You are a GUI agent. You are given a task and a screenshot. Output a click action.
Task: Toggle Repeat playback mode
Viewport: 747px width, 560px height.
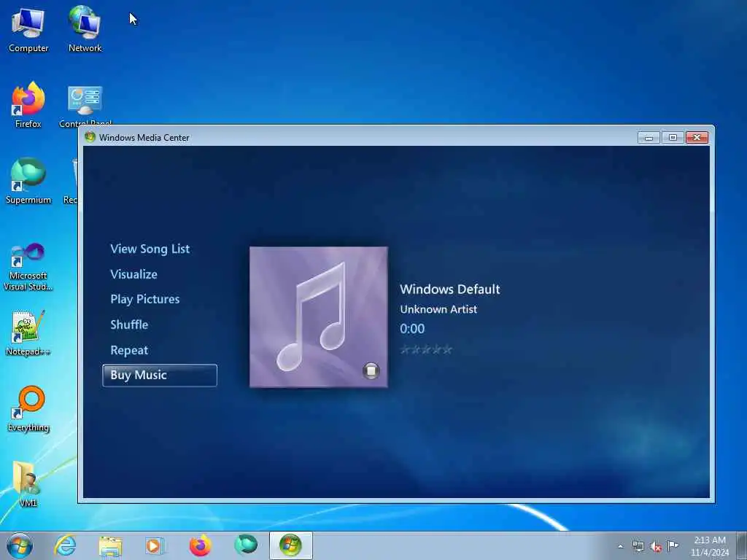[129, 351]
